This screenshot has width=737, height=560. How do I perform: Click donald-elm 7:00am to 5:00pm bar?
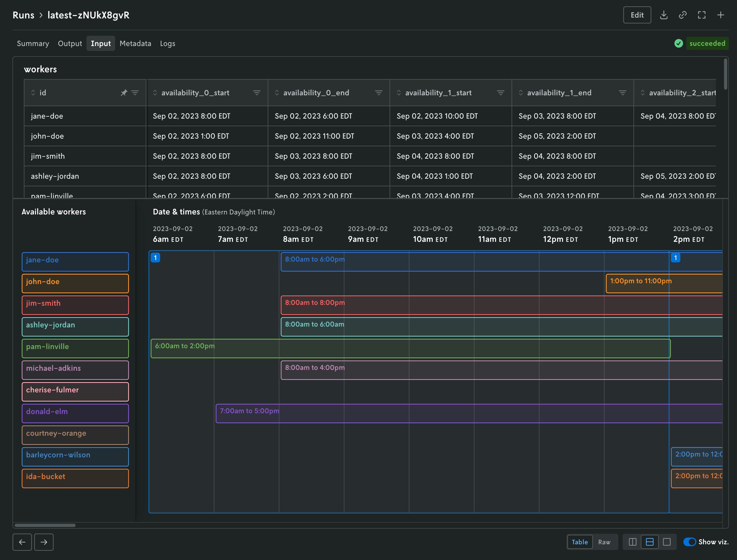[x=469, y=413]
